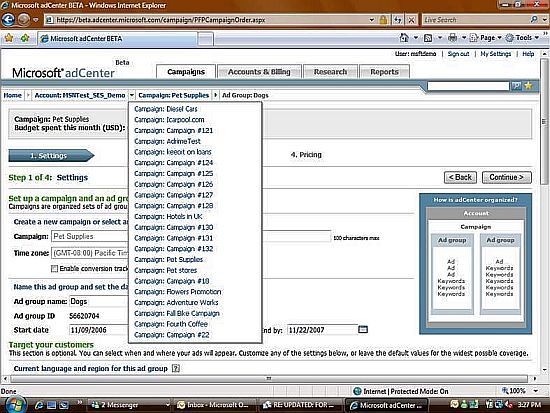Click the yellow star favorites icon

528,85
